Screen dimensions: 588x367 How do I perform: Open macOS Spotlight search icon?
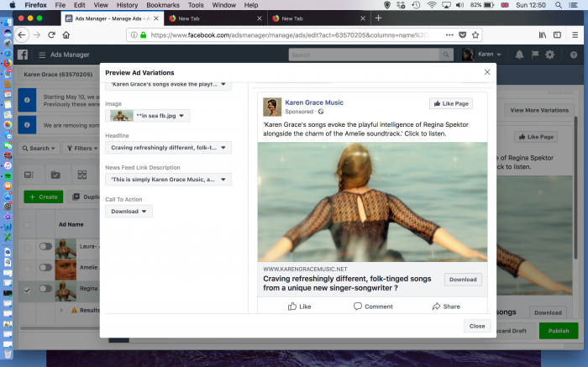point(559,5)
